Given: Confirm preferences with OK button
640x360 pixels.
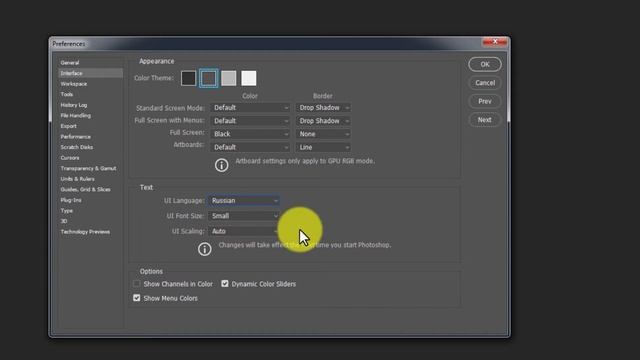Looking at the screenshot, I should coord(485,64).
